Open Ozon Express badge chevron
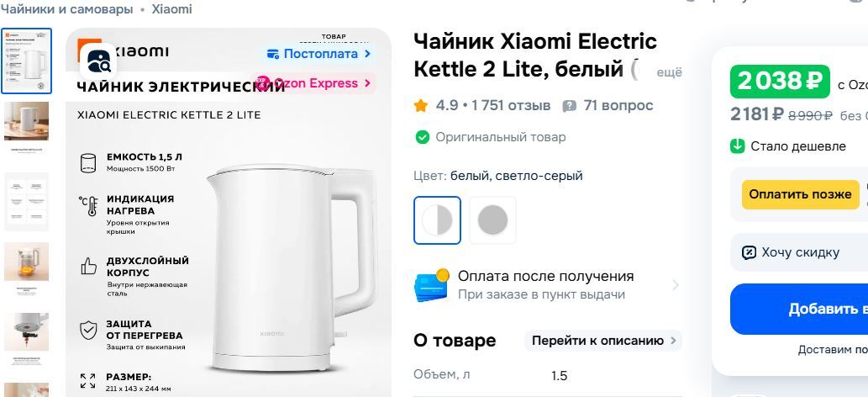 367,83
